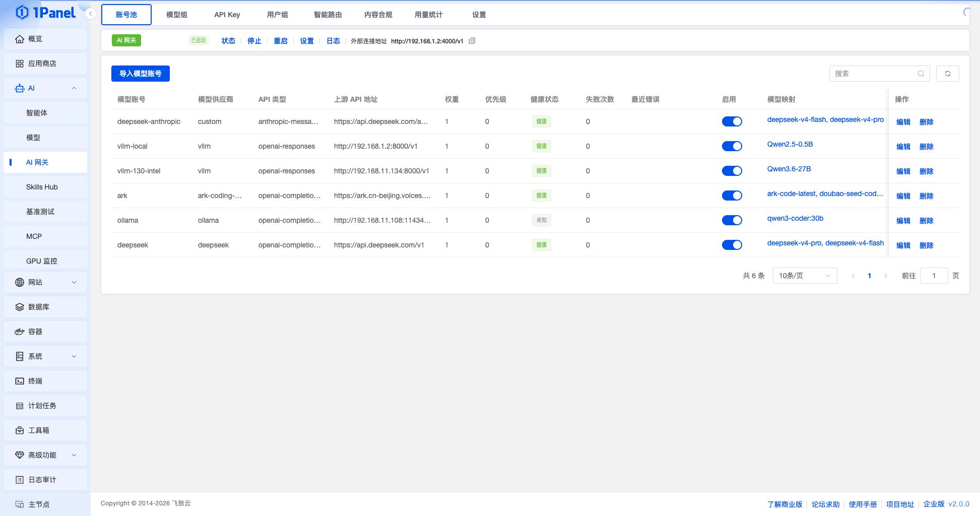This screenshot has width=980, height=516.
Task: Open the 使用手册 footer link
Action: point(863,504)
